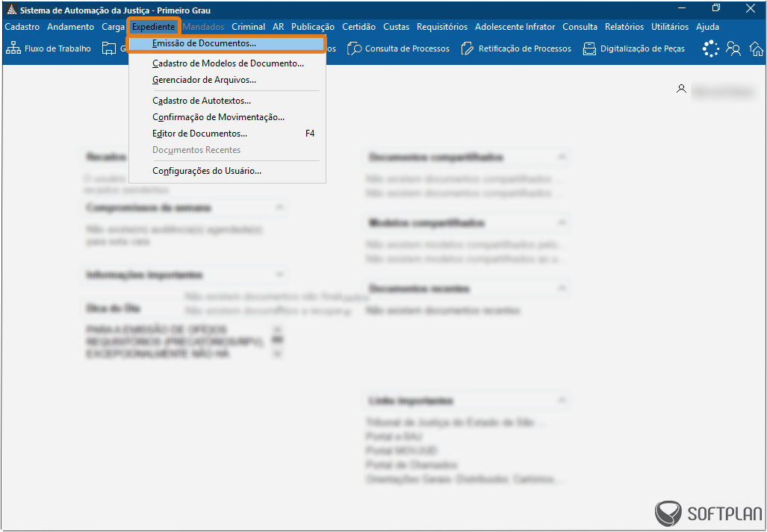
Task: Open the Carga menu
Action: pyautogui.click(x=113, y=27)
